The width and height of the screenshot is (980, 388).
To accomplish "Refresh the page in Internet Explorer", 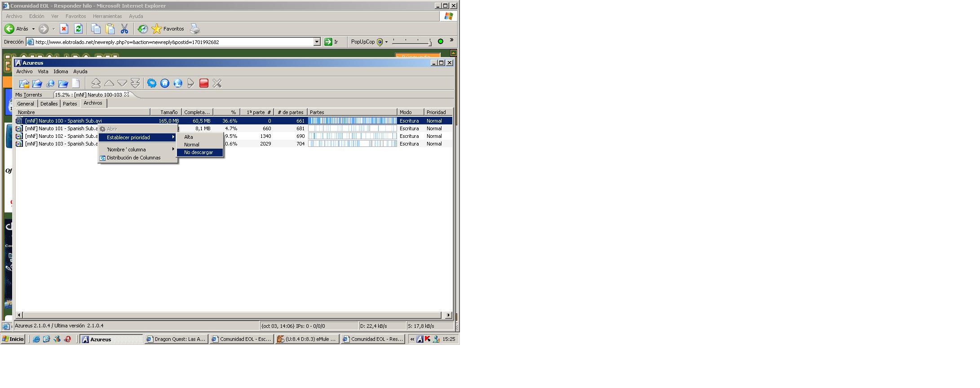I will coord(78,29).
